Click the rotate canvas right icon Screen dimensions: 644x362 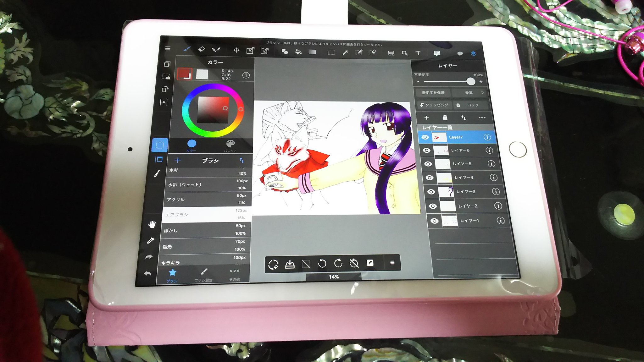(x=338, y=263)
